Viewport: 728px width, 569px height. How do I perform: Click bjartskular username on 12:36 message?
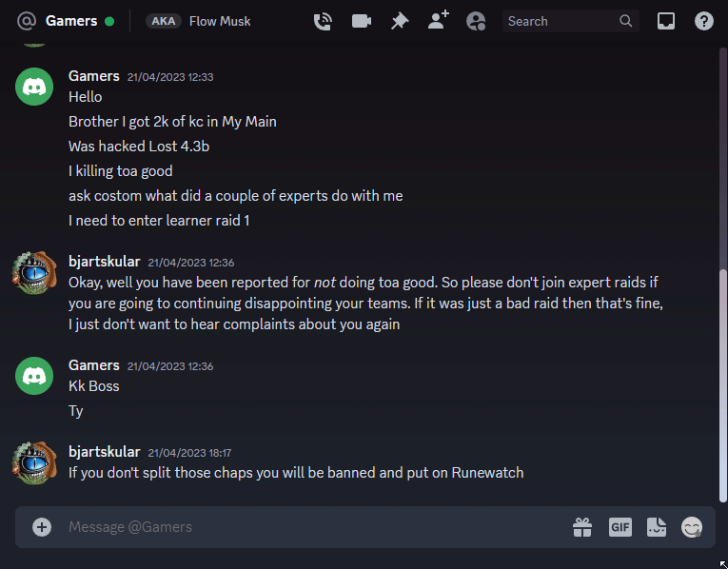click(104, 262)
